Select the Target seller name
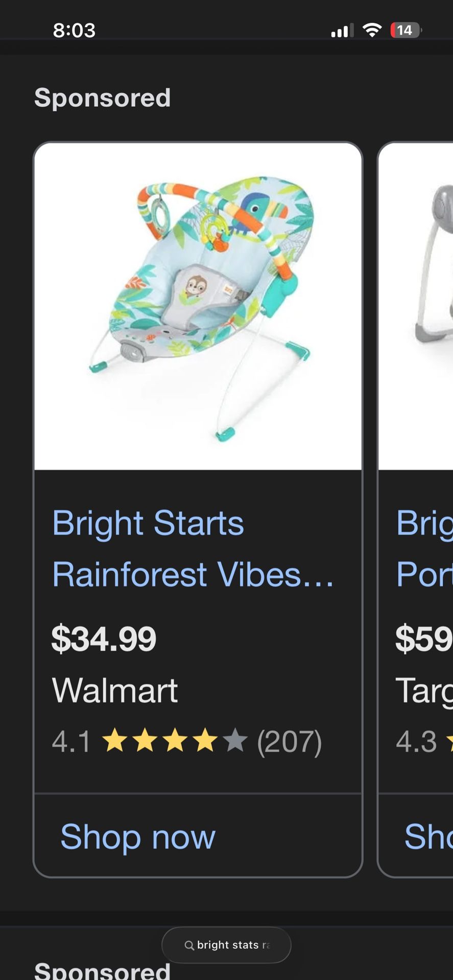 [424, 691]
